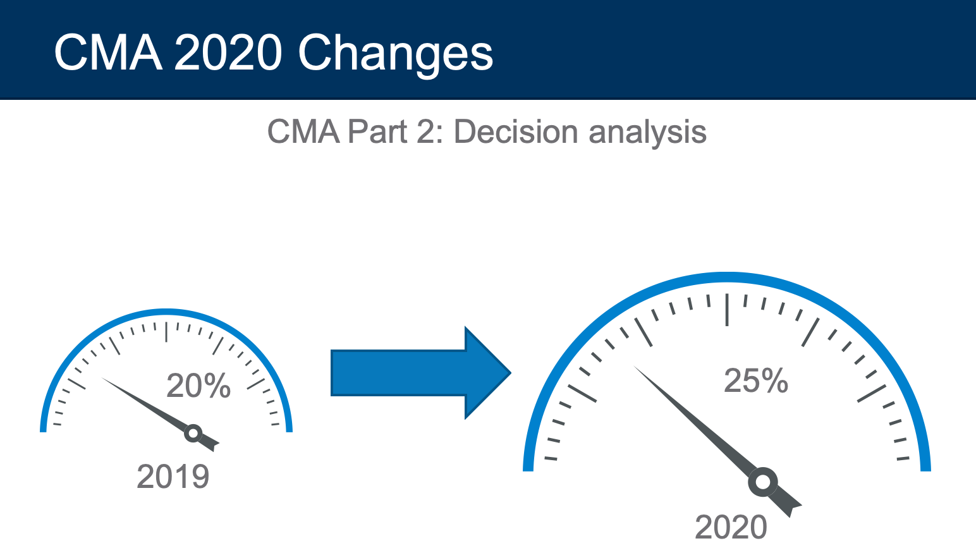Select the 25% label in large gauge
This screenshot has height=560, width=976.
click(x=756, y=381)
